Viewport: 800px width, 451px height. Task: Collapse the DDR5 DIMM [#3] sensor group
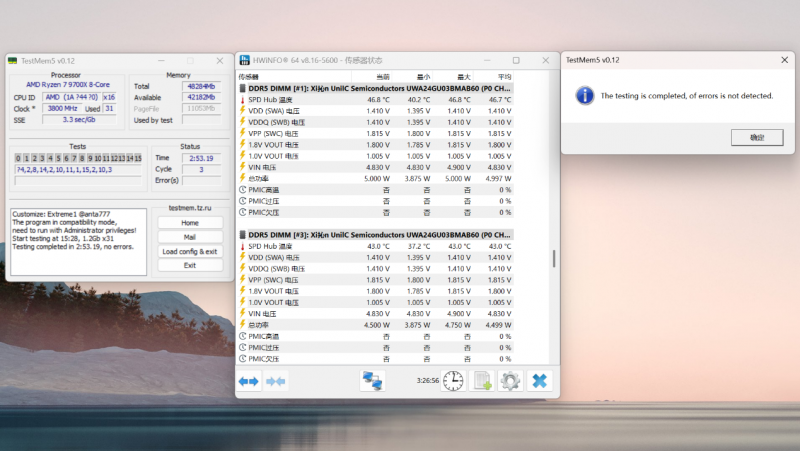242,235
